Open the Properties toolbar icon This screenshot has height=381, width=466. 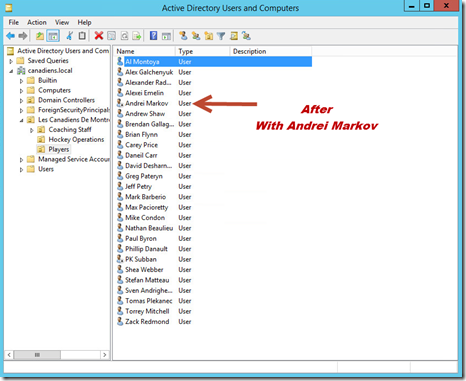112,36
